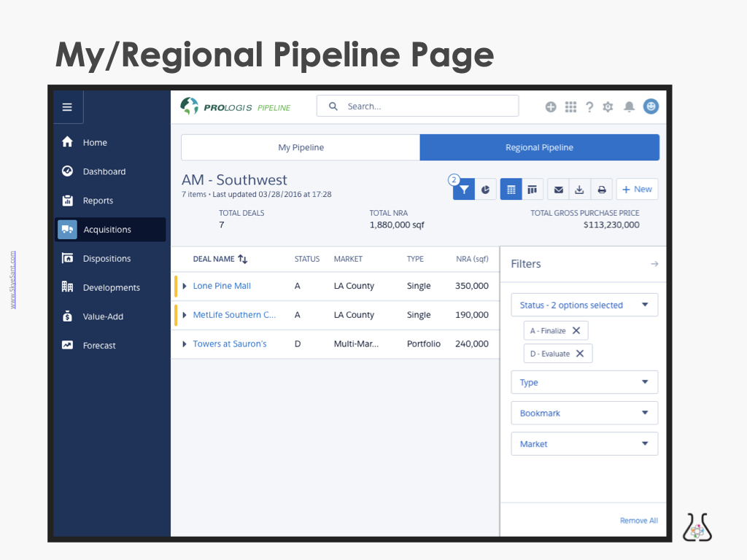Open user profile avatar
Screen dimensions: 747x560
(x=651, y=106)
